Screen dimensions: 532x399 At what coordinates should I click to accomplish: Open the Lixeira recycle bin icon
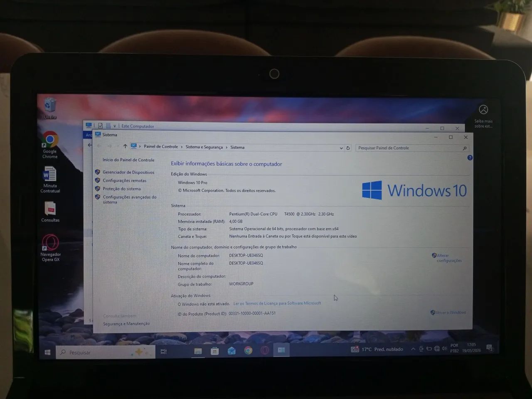tap(50, 108)
